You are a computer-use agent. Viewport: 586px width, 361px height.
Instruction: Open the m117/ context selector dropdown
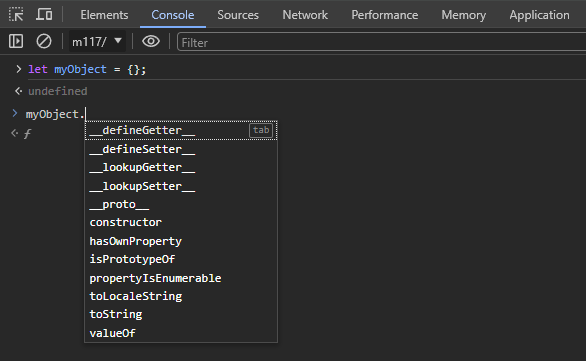[x=97, y=41]
